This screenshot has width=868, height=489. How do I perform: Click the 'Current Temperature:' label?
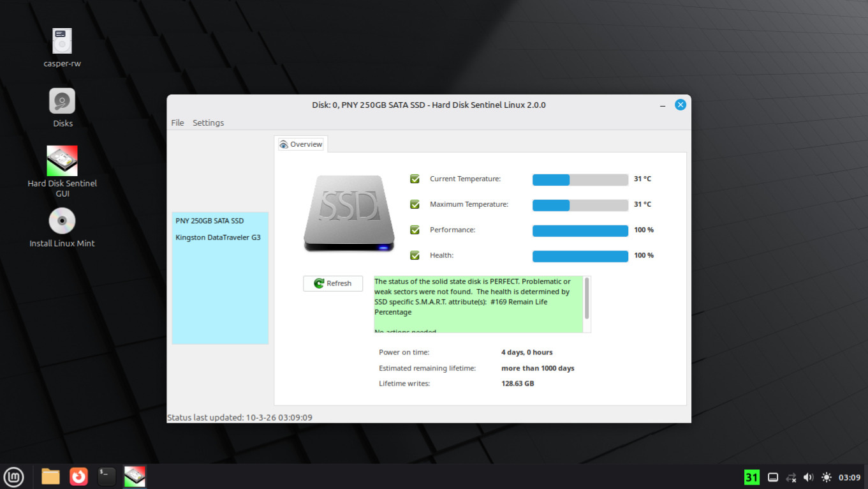(466, 179)
